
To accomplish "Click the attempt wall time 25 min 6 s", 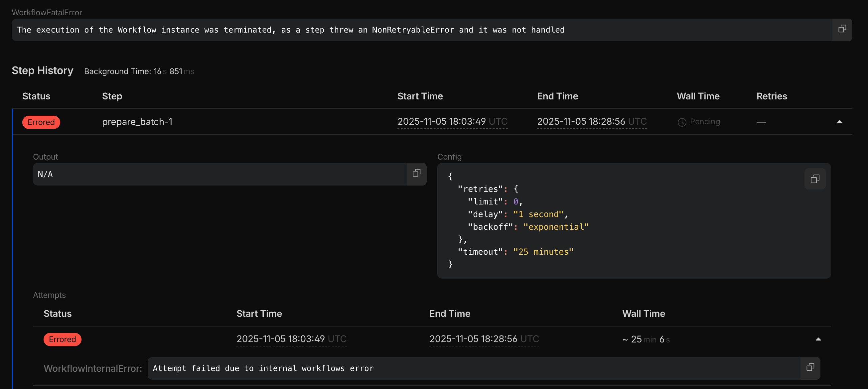I will pos(646,339).
